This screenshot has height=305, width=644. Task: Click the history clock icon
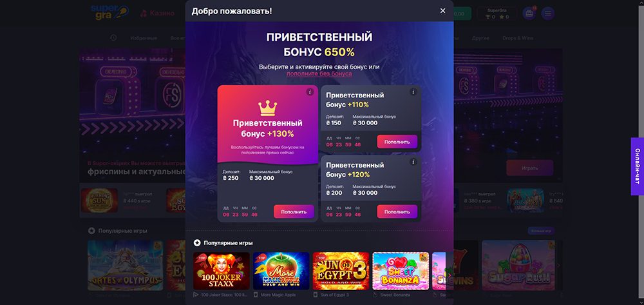(113, 38)
